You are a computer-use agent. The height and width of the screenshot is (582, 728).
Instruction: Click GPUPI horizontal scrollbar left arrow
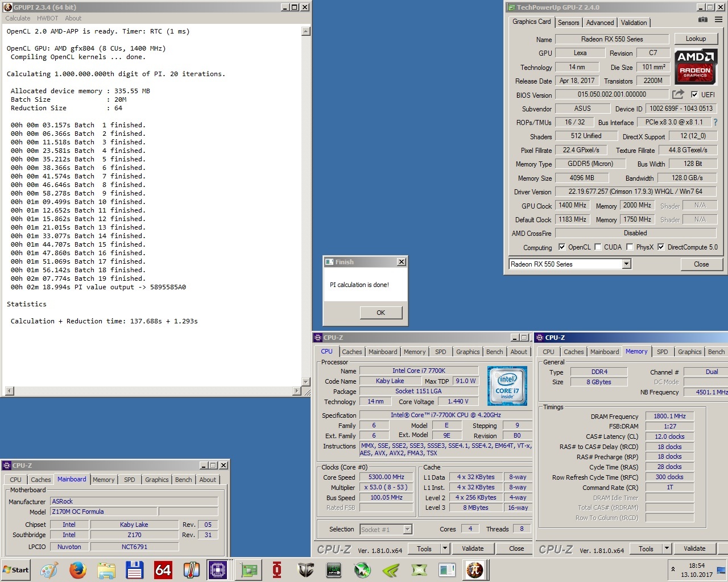[x=9, y=391]
